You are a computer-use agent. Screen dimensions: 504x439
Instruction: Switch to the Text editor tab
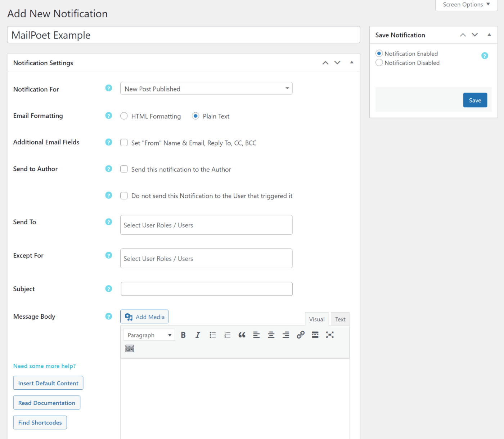(340, 319)
